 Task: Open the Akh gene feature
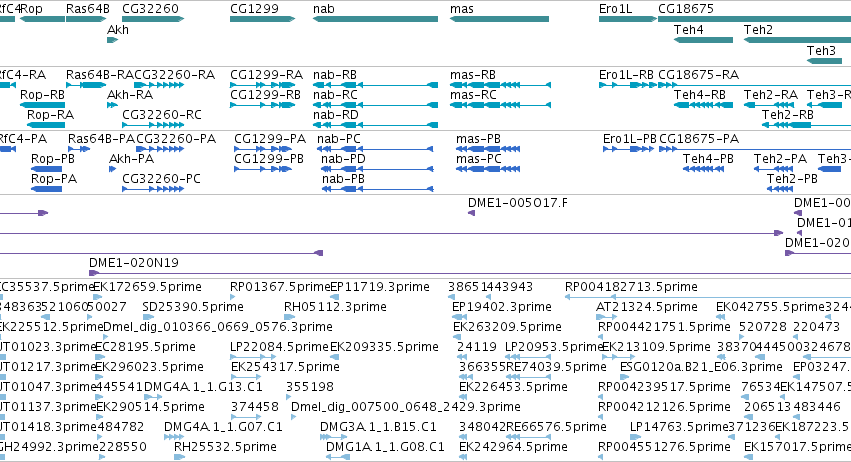pos(112,40)
